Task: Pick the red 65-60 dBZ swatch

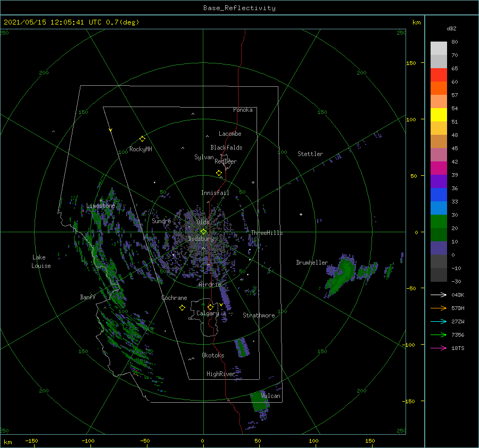Action: pyautogui.click(x=439, y=75)
